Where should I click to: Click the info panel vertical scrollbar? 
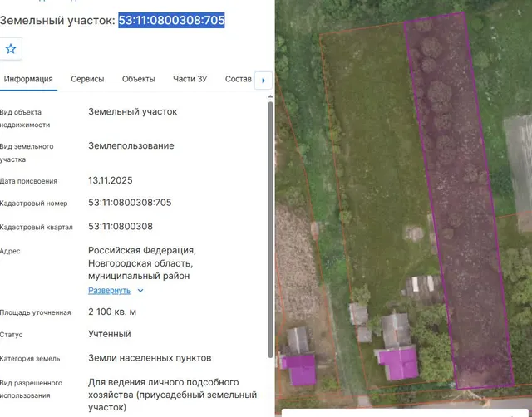(270, 229)
